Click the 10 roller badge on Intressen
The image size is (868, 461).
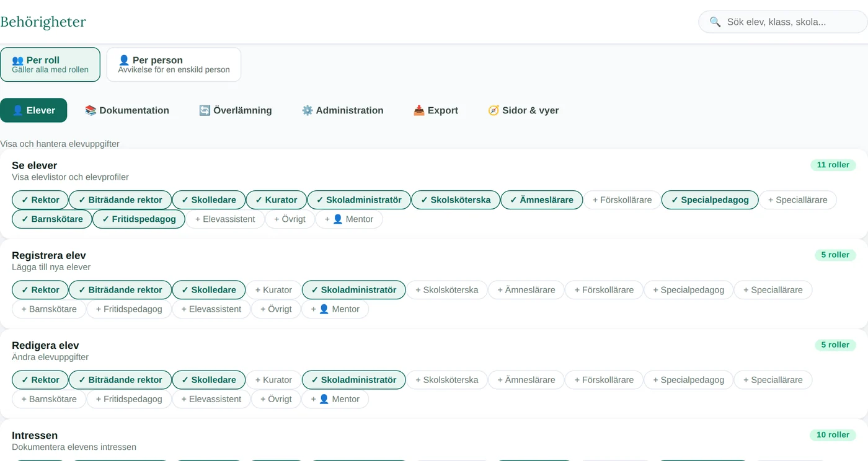coord(833,435)
